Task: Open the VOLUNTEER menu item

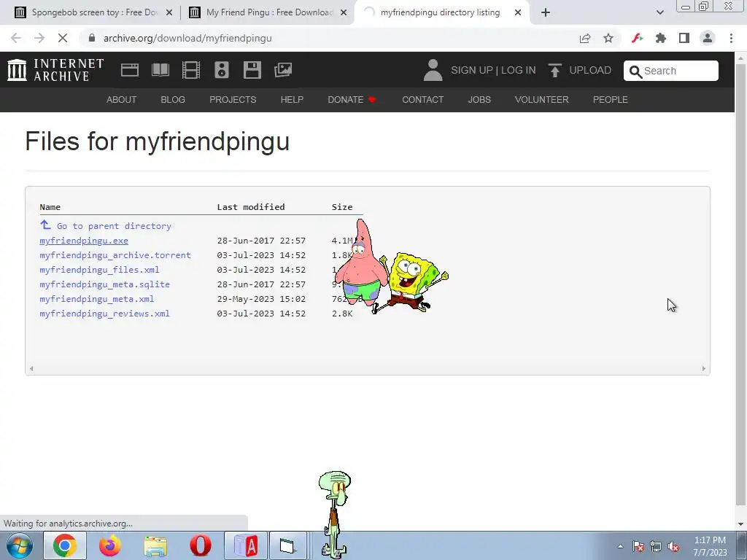Action: coord(542,99)
